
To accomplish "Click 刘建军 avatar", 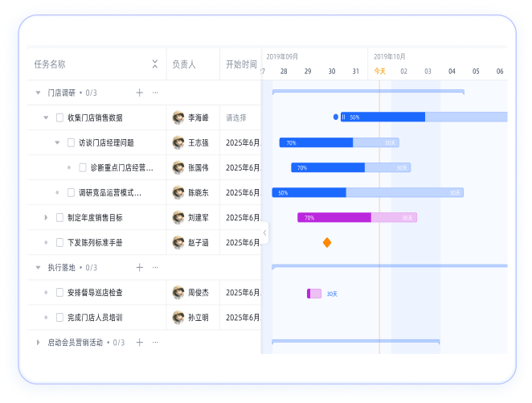I will pos(178,217).
